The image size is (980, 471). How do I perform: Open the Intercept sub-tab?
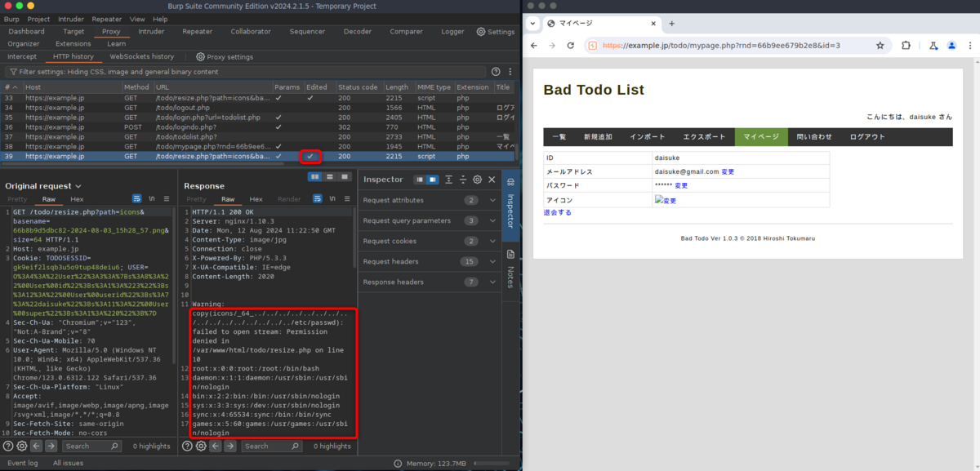(22, 57)
